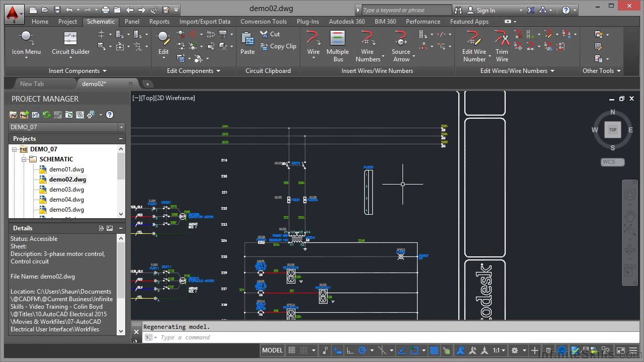The width and height of the screenshot is (644, 362).
Task: Click the search keyword input field
Action: [407, 10]
